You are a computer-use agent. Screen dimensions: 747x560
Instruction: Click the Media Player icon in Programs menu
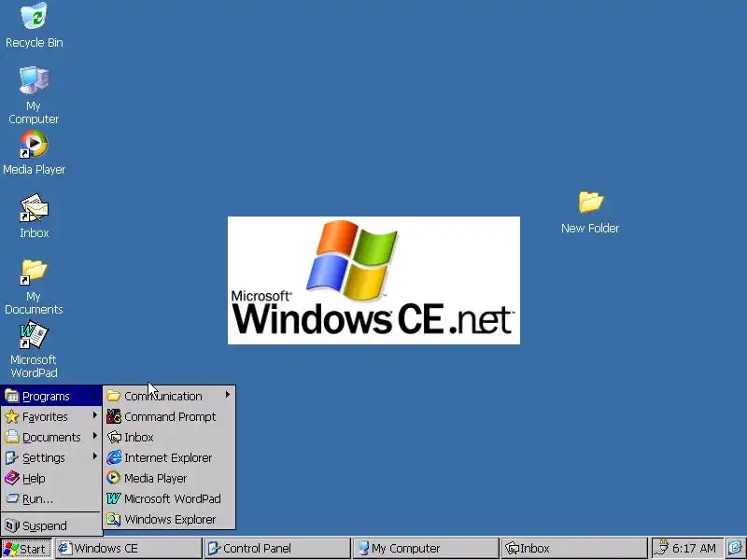click(x=113, y=478)
